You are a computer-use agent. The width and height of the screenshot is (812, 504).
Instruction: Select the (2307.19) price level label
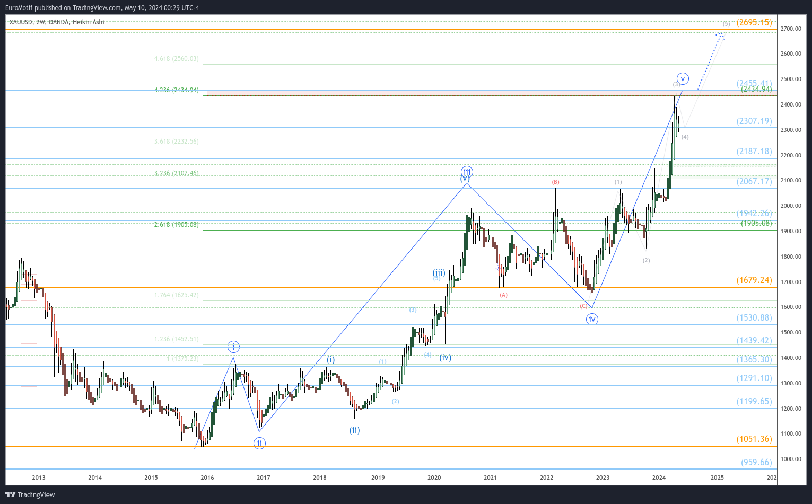(x=754, y=121)
